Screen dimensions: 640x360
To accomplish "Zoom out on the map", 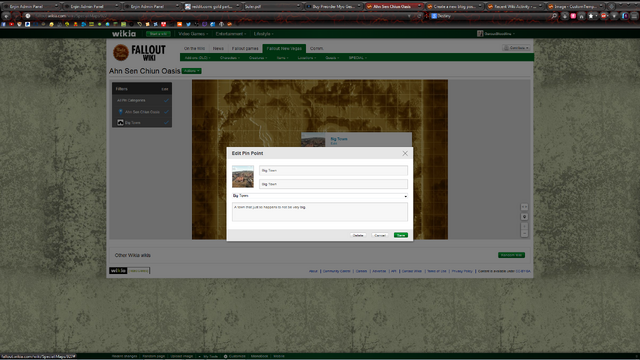I will pyautogui.click(x=524, y=233).
